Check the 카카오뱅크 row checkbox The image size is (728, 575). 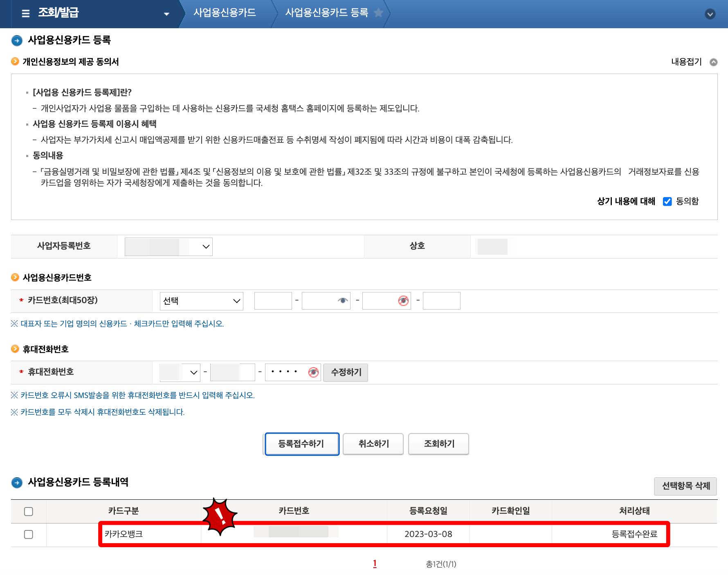(x=28, y=534)
